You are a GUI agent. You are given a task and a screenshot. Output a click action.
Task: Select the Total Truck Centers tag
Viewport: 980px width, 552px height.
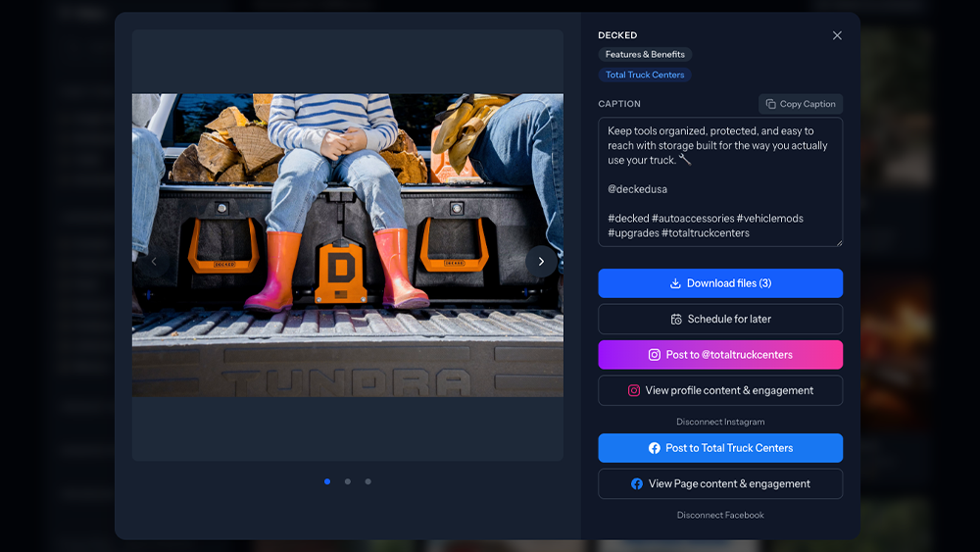coord(645,75)
